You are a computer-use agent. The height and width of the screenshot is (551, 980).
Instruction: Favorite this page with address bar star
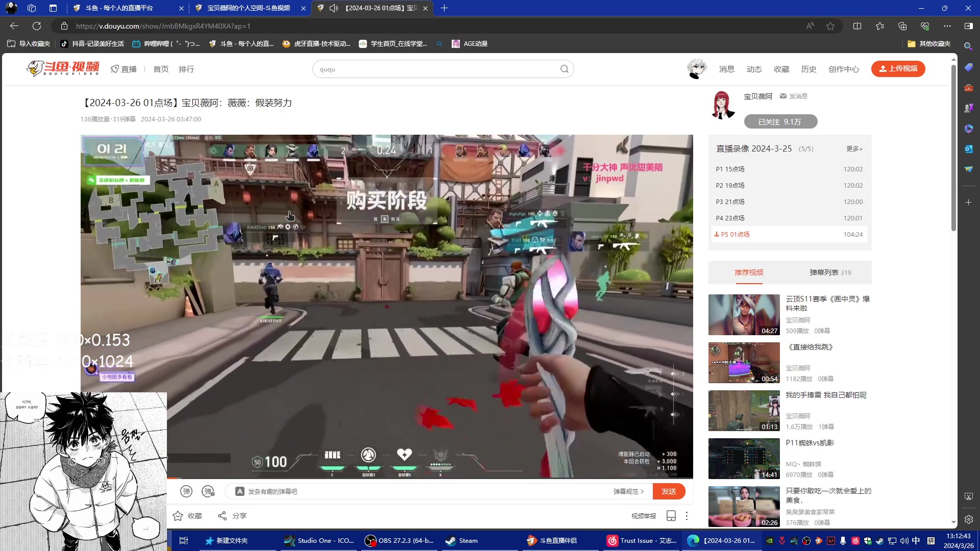click(830, 26)
